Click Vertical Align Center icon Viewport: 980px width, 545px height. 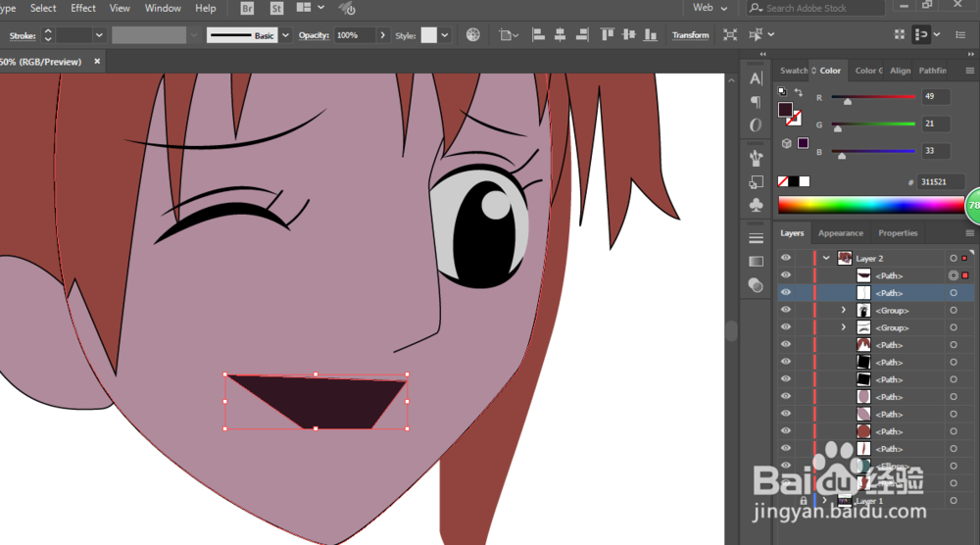pos(629,35)
